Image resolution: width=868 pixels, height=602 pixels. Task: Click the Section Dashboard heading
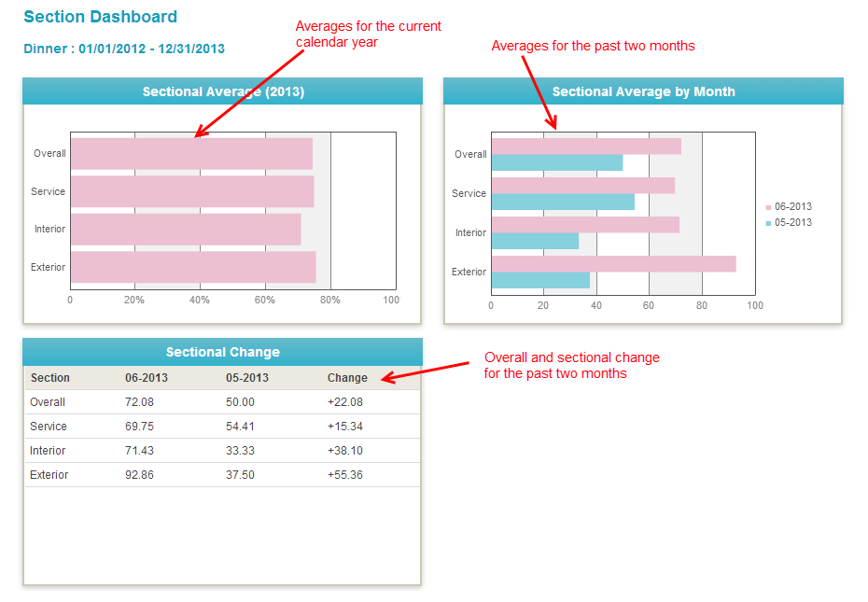tap(100, 17)
